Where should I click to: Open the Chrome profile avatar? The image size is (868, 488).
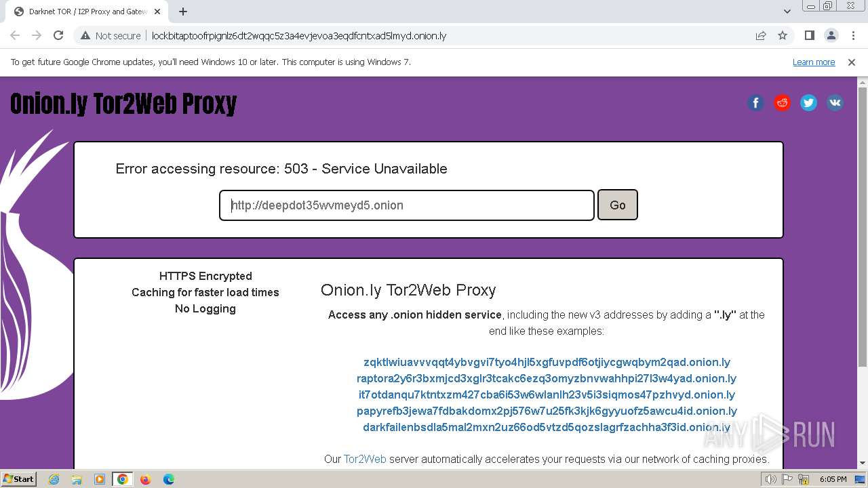click(831, 36)
